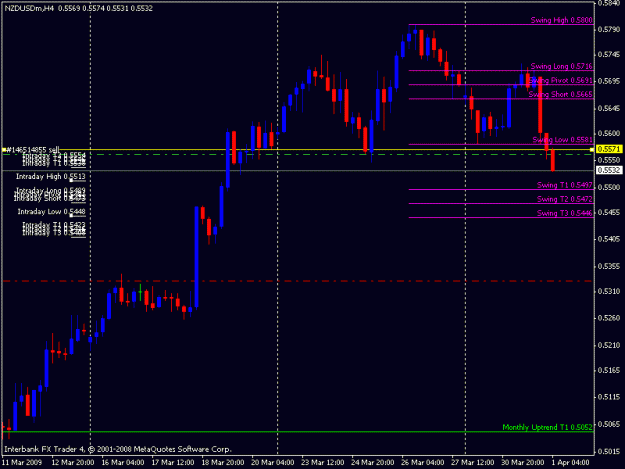Image resolution: width=625 pixels, height=469 pixels.
Task: Select the Swing T3 0.5446 label
Action: point(564,213)
